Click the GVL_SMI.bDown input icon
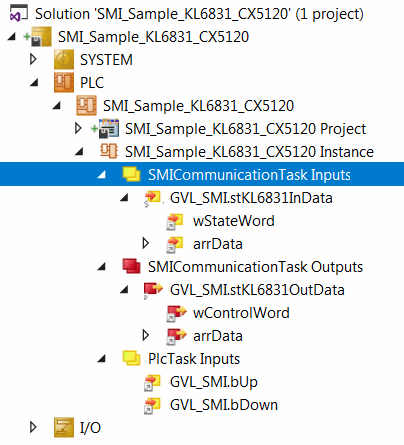The width and height of the screenshot is (404, 445). (152, 405)
